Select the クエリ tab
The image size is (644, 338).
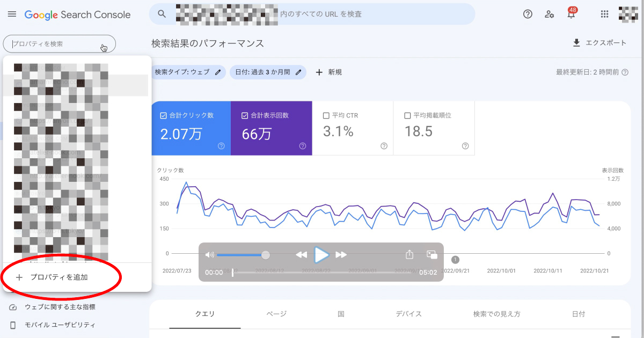(205, 314)
